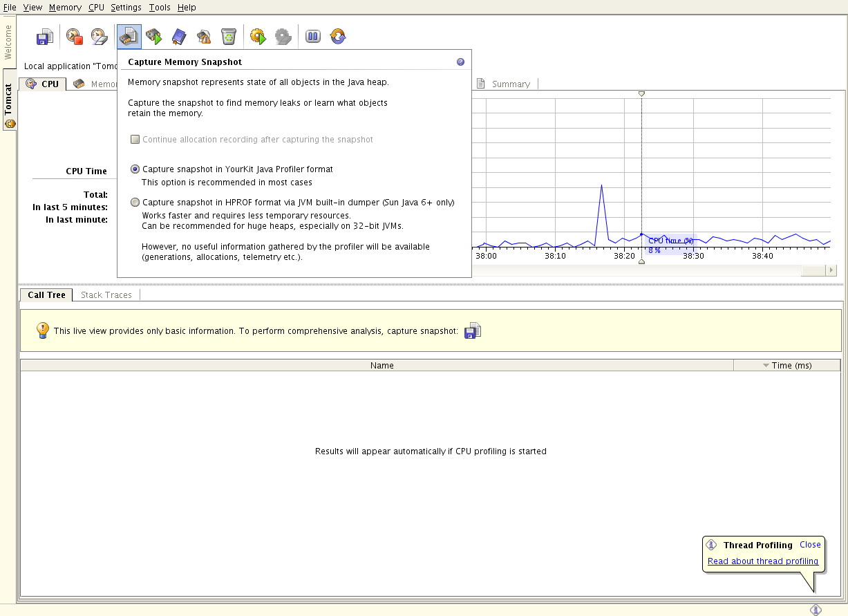Click the yellow gear with play arrow

(258, 37)
